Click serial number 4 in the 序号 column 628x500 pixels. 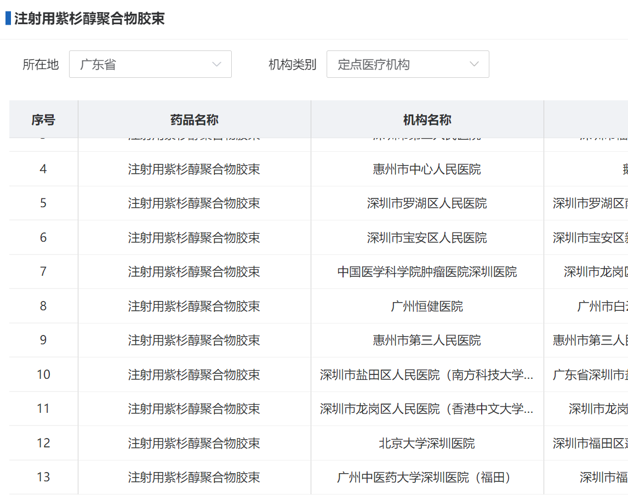click(43, 169)
